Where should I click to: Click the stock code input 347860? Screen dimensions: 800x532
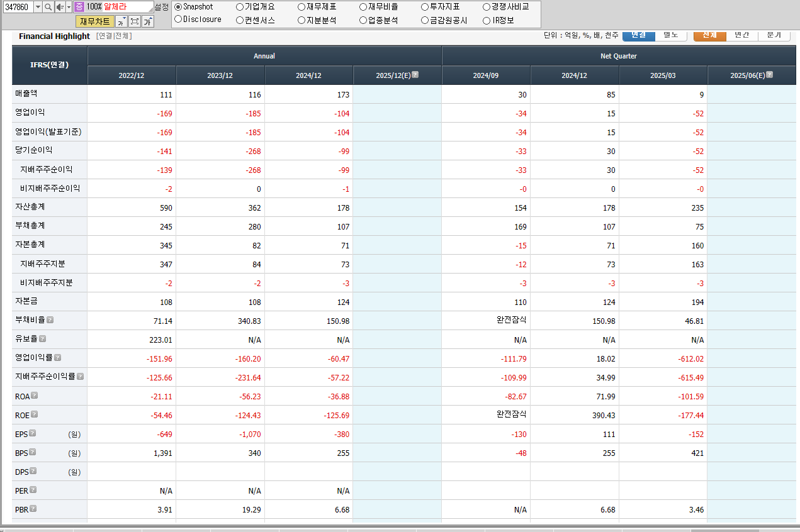pyautogui.click(x=17, y=7)
